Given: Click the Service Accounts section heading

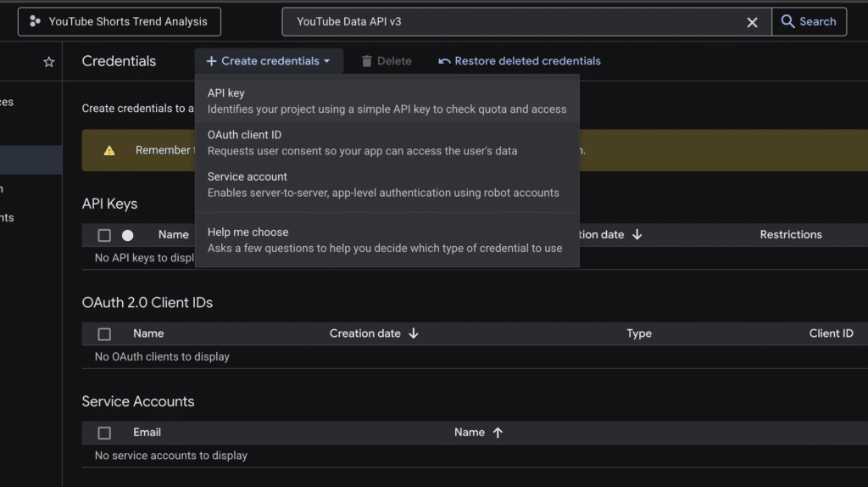Looking at the screenshot, I should click(138, 401).
